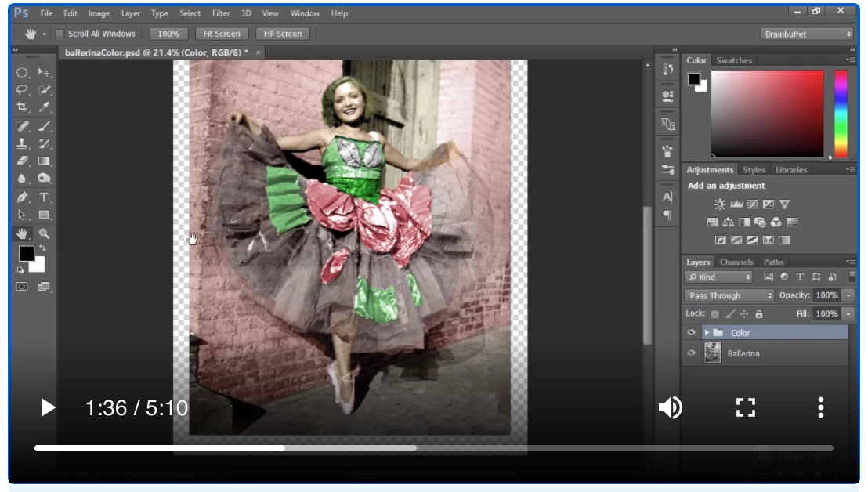Viewport: 868px width, 492px height.
Task: Select the Horizontal Type tool
Action: [x=45, y=197]
